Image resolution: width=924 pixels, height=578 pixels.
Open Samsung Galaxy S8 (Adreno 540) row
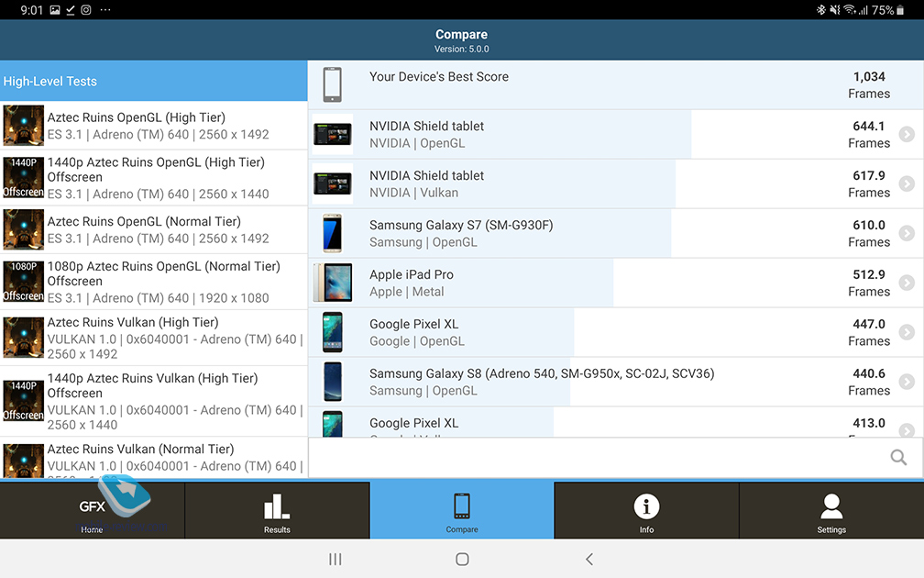coord(616,383)
